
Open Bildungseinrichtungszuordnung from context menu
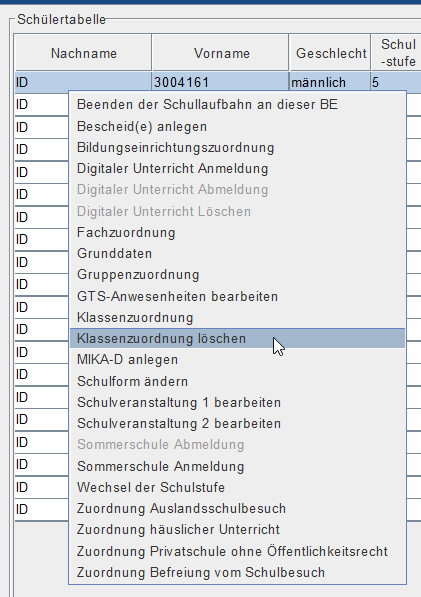click(237, 148)
